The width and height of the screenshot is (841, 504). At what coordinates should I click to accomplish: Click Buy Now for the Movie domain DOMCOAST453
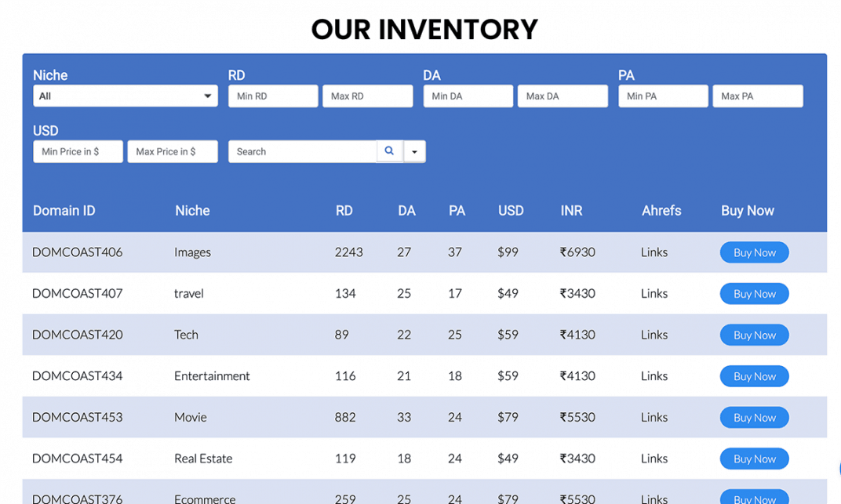point(754,417)
